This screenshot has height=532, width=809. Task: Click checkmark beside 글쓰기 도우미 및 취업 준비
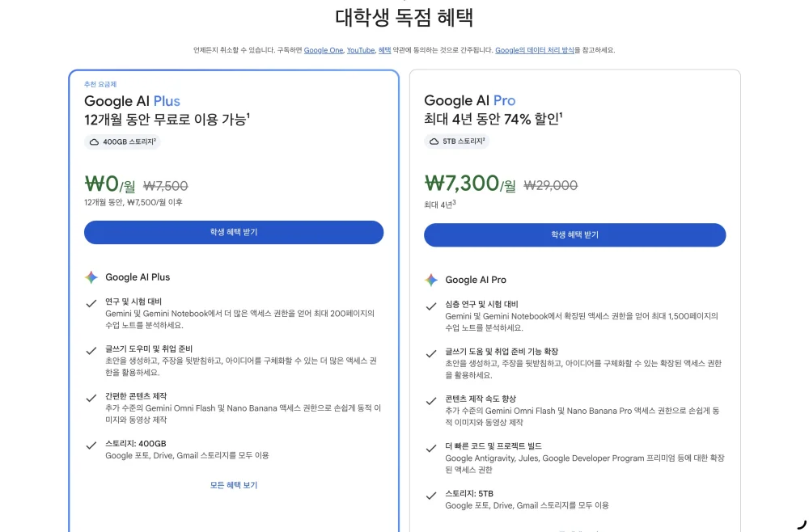(x=91, y=351)
